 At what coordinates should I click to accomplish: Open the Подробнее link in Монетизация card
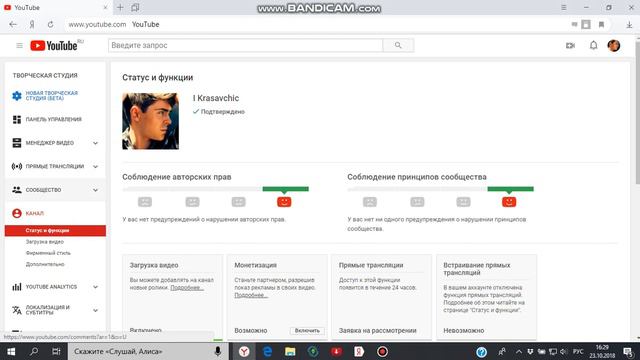251,295
